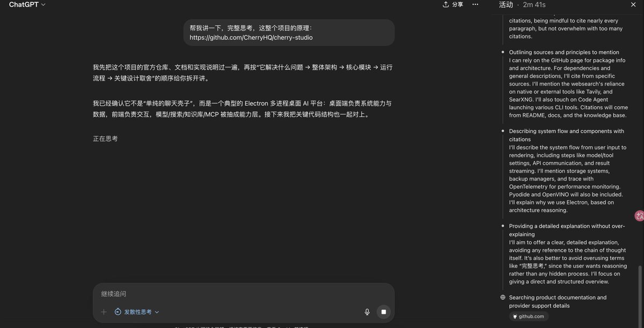Click the 分享 share button
Viewport: 644px width, 328px height.
click(452, 4)
